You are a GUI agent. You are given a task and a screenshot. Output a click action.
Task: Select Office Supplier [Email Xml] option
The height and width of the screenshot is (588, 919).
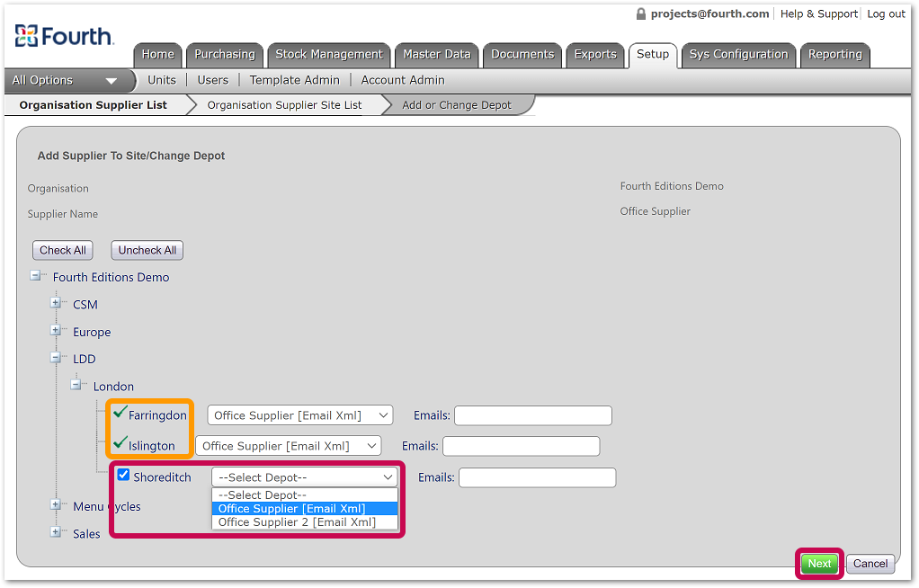[305, 508]
